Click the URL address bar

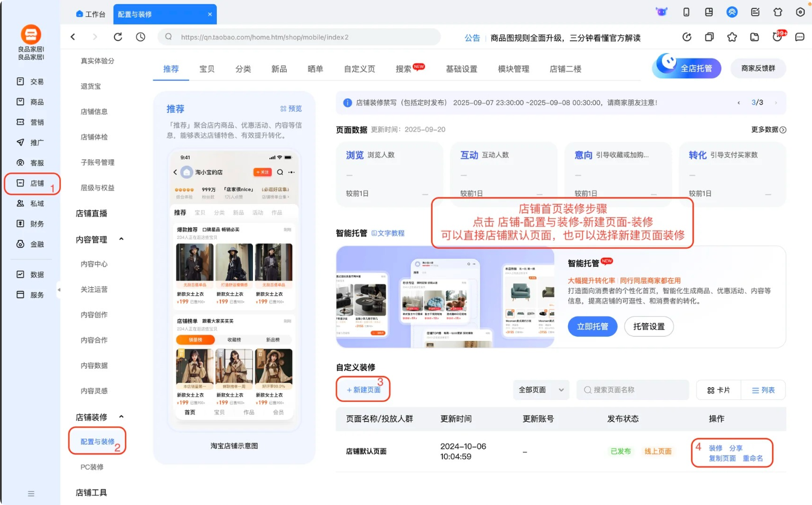[299, 37]
